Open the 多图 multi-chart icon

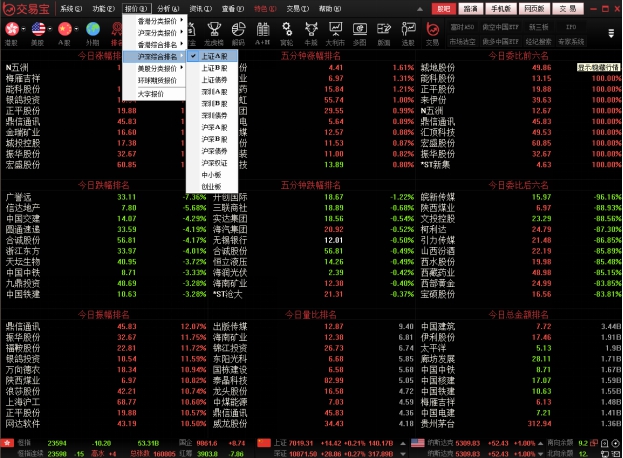(332, 33)
